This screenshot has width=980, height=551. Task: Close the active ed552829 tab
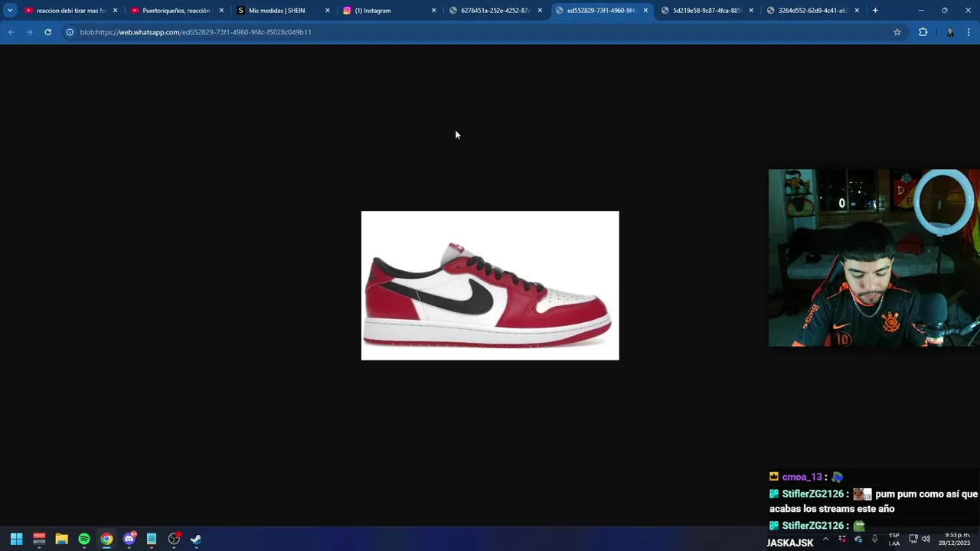click(x=645, y=11)
